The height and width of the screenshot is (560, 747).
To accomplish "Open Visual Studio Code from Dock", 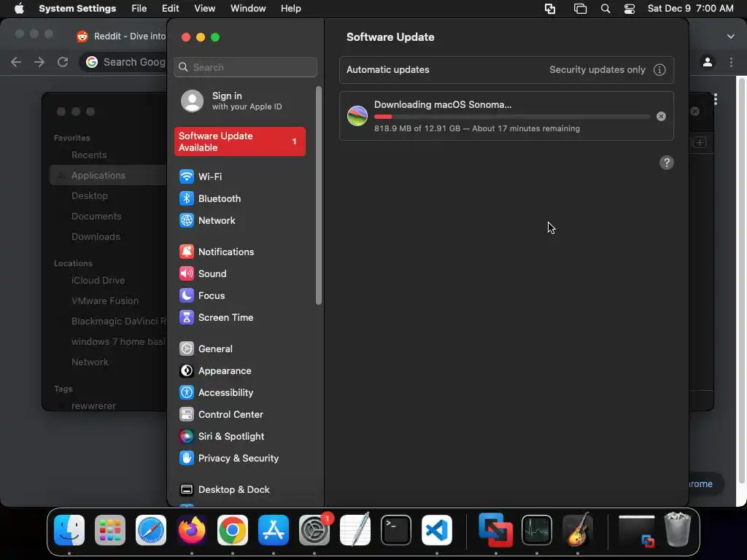I will click(x=437, y=530).
